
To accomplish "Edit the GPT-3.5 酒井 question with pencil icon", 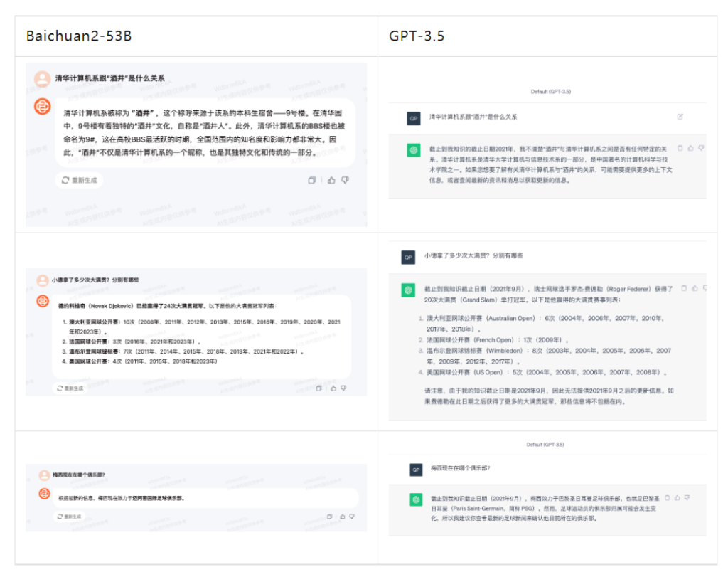I will 680,117.
